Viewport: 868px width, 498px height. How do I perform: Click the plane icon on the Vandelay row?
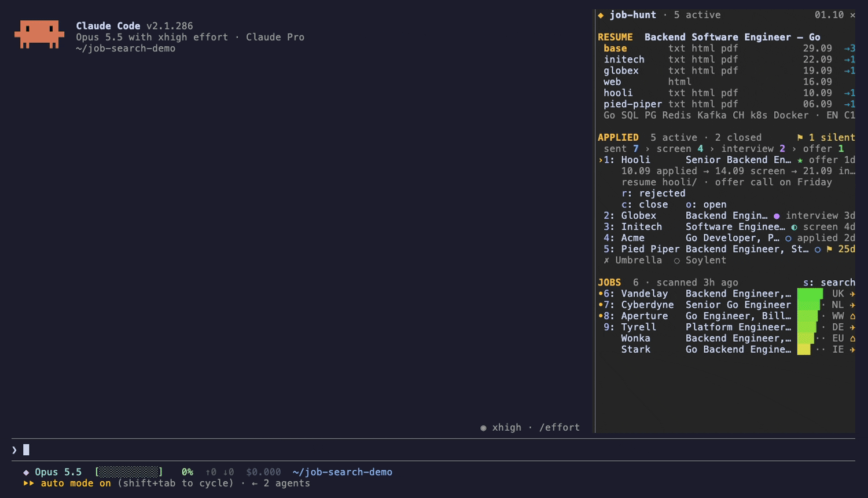pos(852,294)
